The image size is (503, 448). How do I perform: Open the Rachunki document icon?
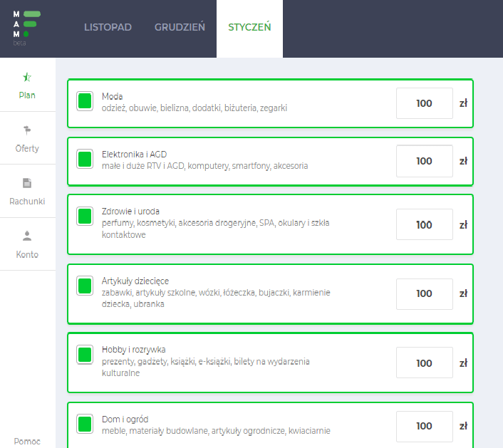click(x=27, y=183)
